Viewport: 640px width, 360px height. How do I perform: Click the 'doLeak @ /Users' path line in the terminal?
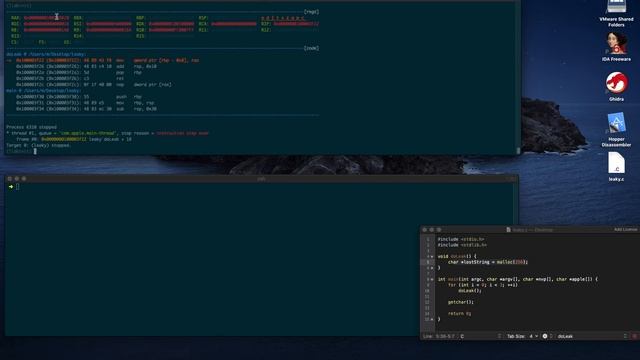tap(46, 54)
